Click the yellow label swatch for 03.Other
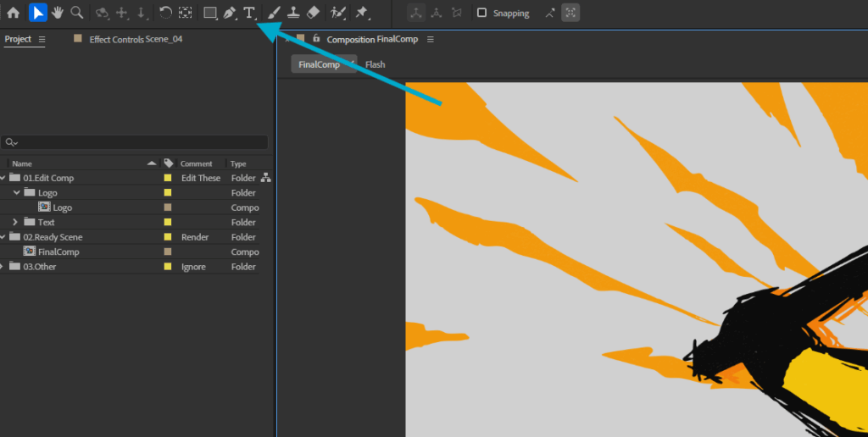 [x=168, y=267]
